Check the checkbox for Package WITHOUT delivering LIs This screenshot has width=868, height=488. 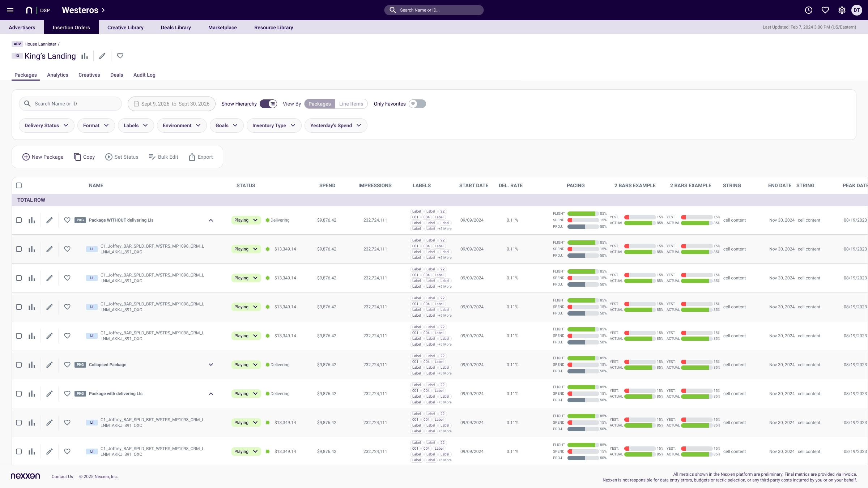19,220
